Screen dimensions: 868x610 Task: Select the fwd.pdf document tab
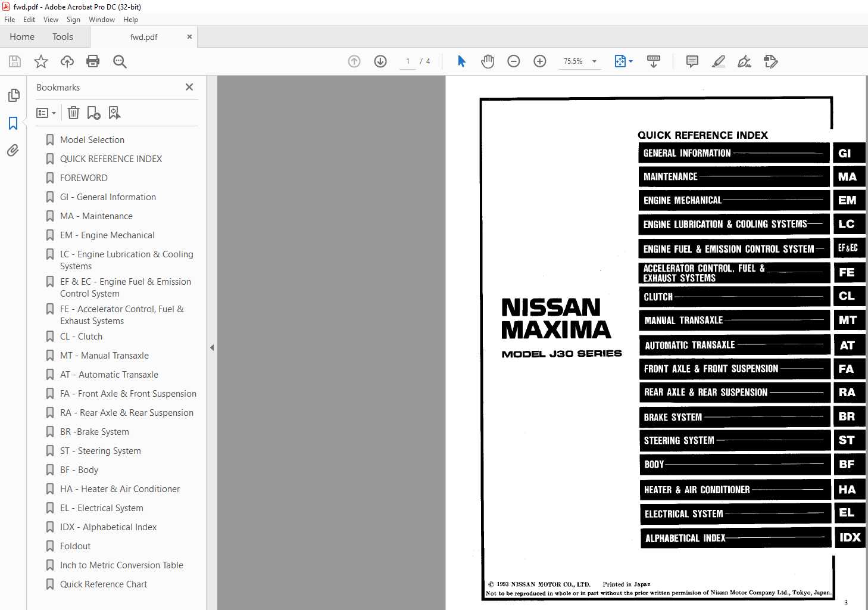pos(143,36)
